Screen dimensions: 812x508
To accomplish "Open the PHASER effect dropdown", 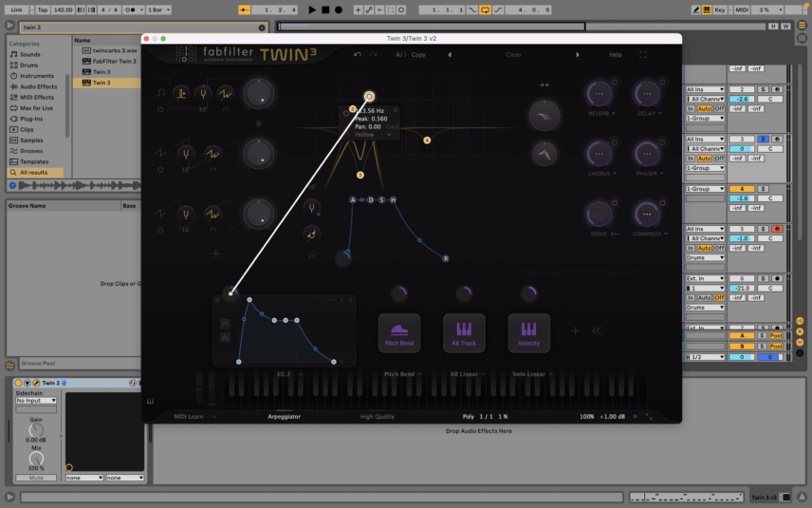I will [x=650, y=174].
